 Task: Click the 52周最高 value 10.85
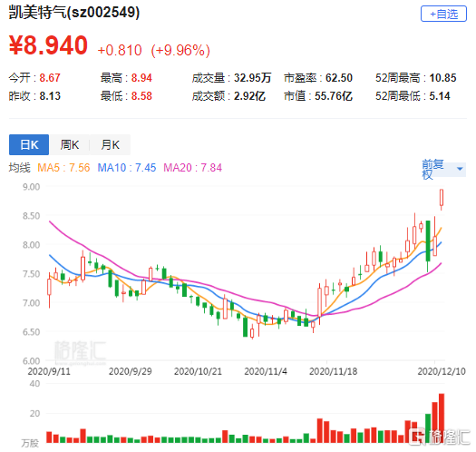point(443,78)
